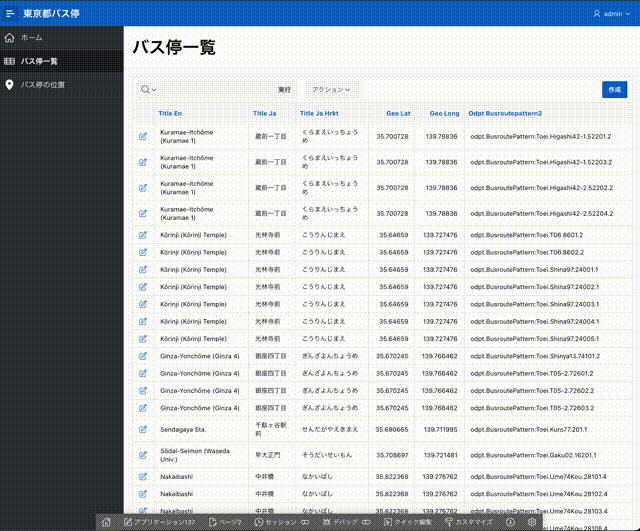Image resolution: width=640 pixels, height=531 pixels.
Task: Click the cell text 'Sendagaya Sta.'
Action: [x=183, y=429]
